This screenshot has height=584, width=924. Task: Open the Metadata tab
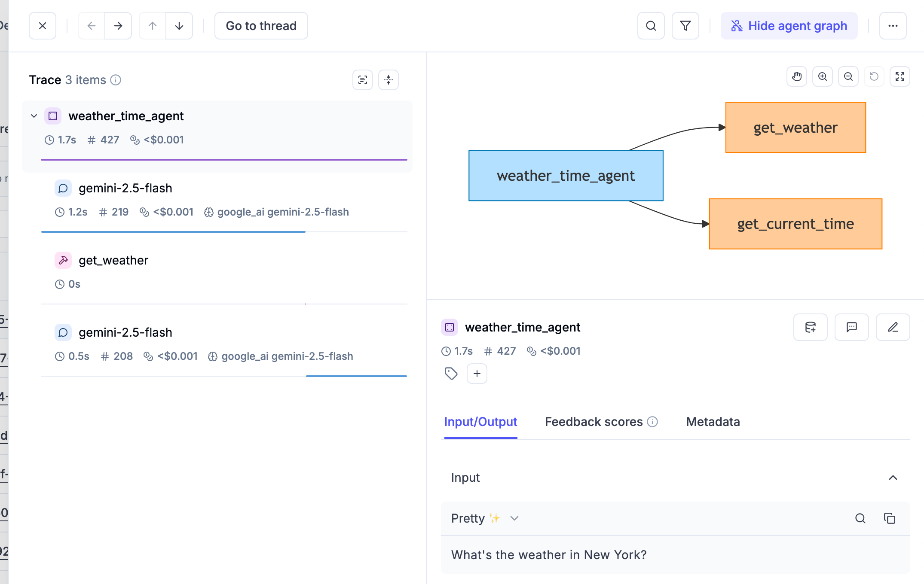click(713, 422)
